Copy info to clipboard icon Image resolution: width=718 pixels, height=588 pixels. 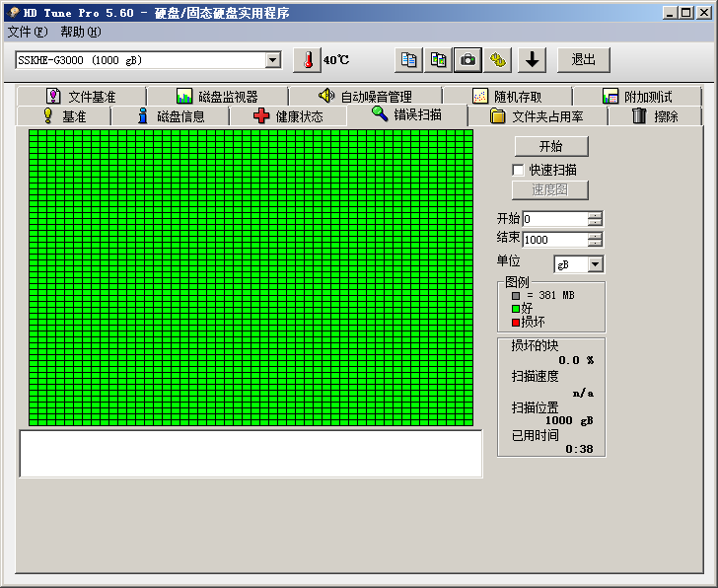point(408,60)
